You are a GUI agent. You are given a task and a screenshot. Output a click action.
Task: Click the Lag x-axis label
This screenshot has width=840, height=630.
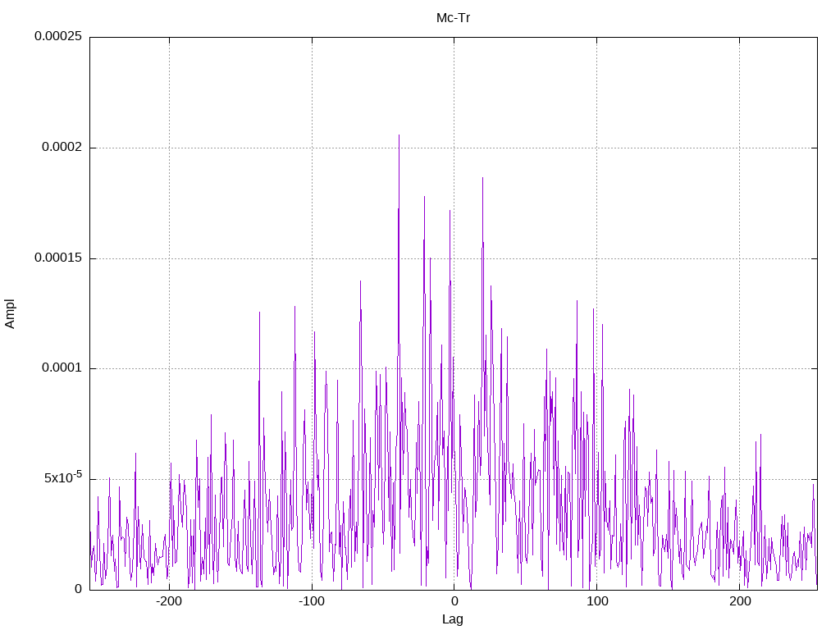[453, 619]
